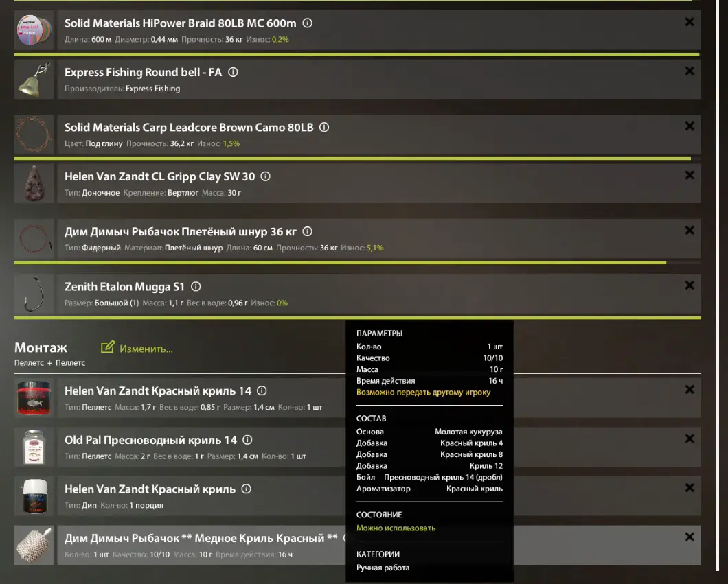Click the Изменить... link next to Монтаж
This screenshot has width=728, height=584.
146,349
